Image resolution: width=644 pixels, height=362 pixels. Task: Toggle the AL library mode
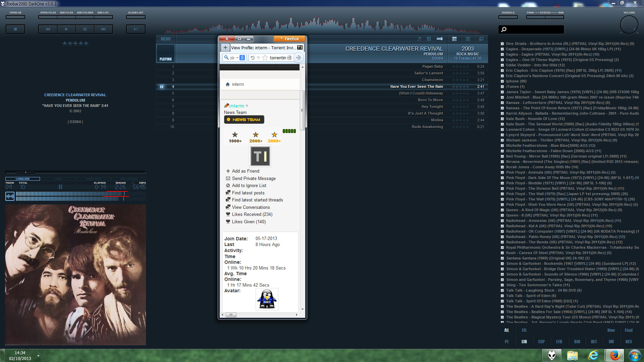point(506,330)
